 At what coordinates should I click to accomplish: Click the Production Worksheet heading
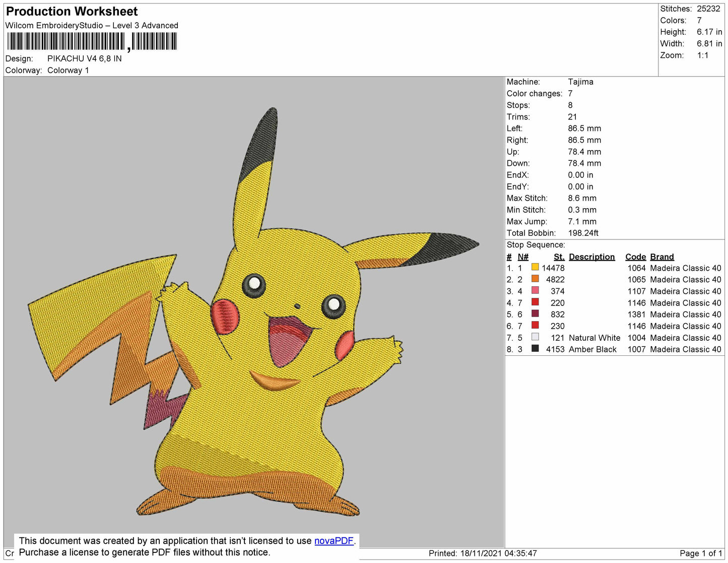click(72, 12)
